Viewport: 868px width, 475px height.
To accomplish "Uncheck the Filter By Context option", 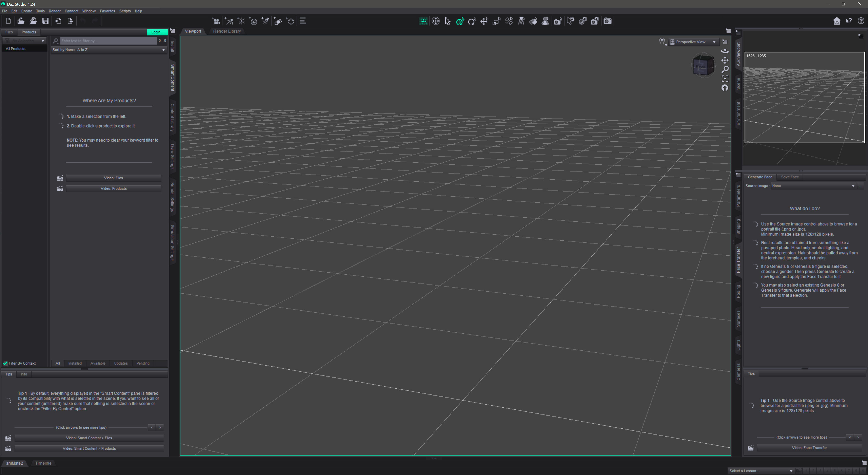I will 5,363.
